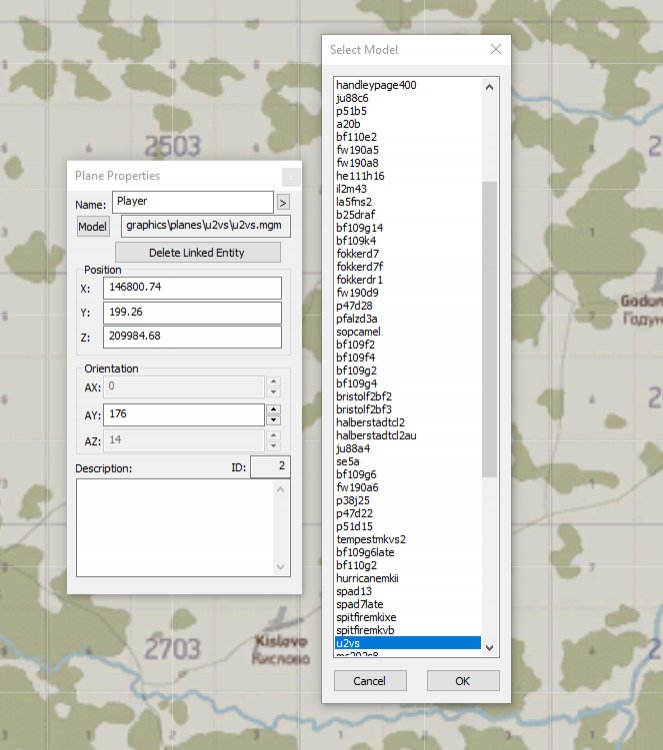Close the Select Model dialog
This screenshot has height=750, width=663.
tap(495, 49)
